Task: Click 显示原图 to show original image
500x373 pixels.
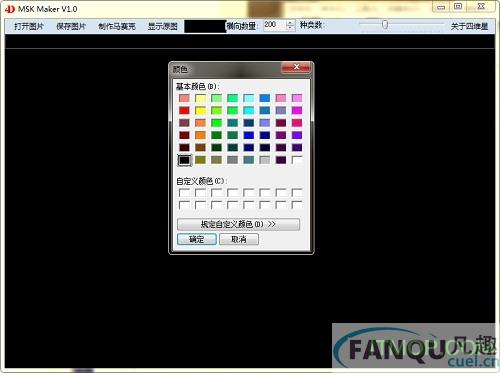Action: pos(163,26)
